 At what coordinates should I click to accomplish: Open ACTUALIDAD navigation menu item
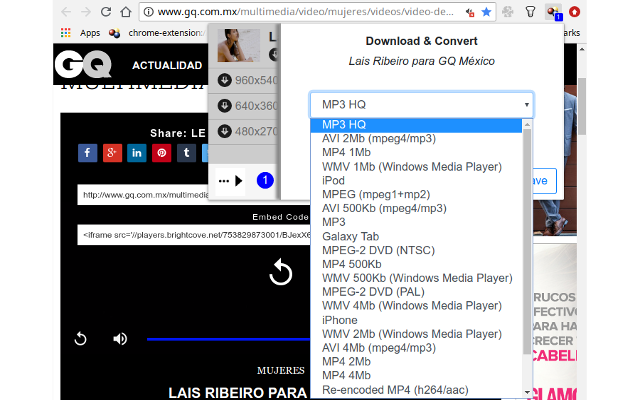tap(167, 65)
